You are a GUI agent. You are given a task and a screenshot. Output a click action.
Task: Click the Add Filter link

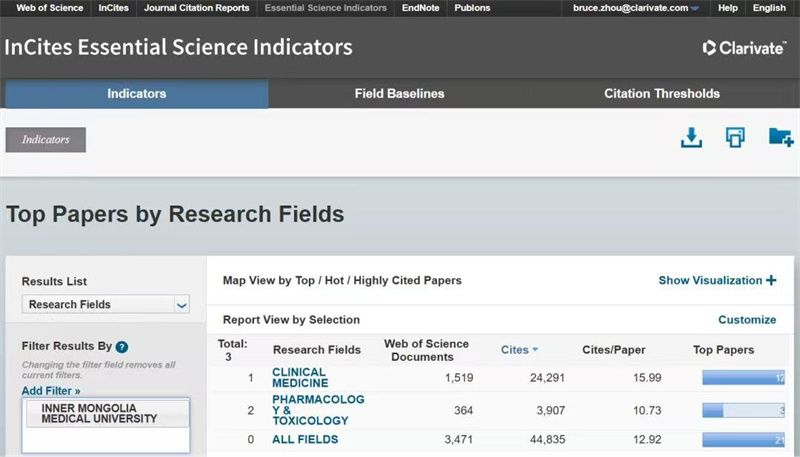(50, 391)
